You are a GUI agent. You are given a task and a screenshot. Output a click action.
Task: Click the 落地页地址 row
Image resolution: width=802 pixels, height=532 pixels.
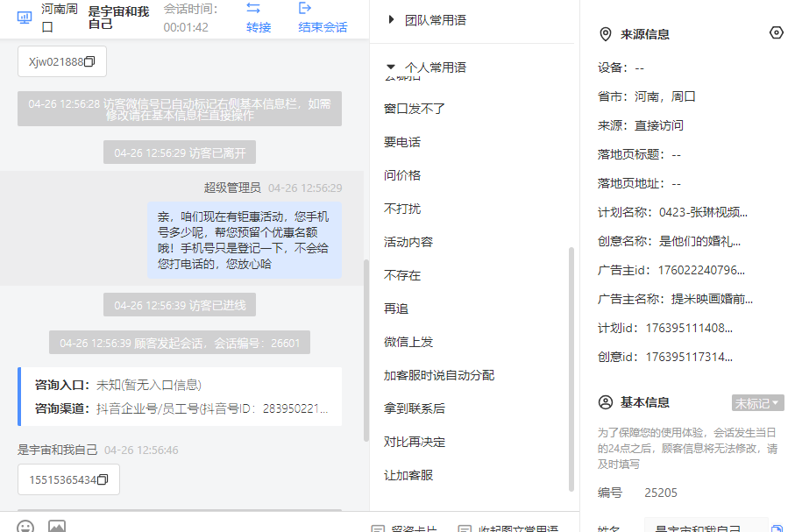[x=639, y=184]
